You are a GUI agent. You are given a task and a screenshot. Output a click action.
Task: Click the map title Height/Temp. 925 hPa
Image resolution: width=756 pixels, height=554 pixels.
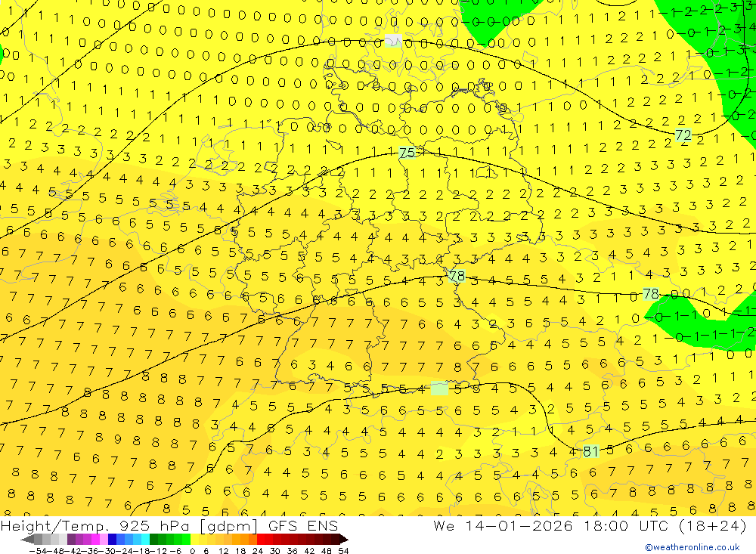(95, 525)
